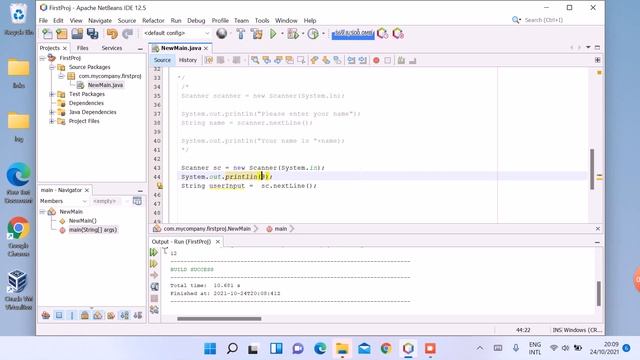Click the Stop square icon in Output sidebar
The height and width of the screenshot is (360, 640).
point(154,298)
